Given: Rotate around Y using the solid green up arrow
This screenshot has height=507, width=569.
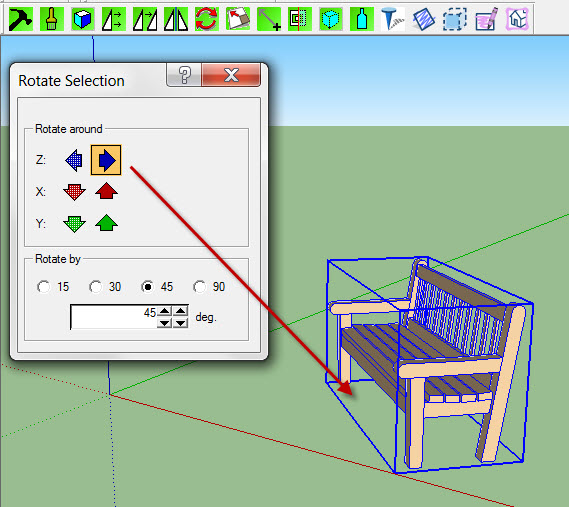Looking at the screenshot, I should 106,223.
